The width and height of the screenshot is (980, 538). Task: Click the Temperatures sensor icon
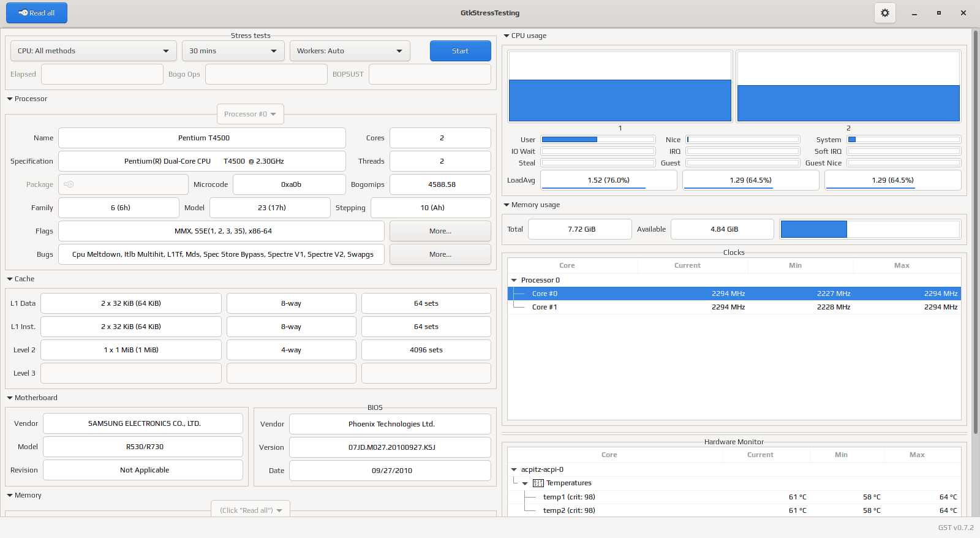(x=538, y=483)
